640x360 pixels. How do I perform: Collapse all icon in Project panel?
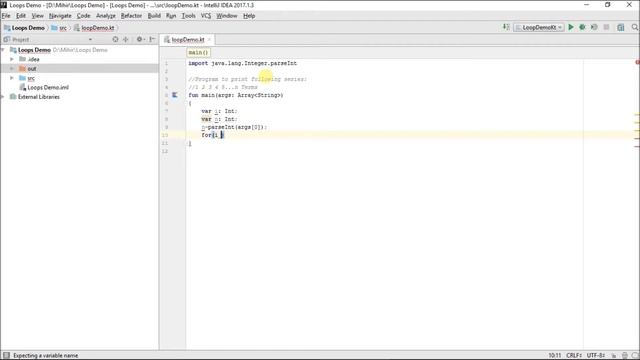pos(126,39)
